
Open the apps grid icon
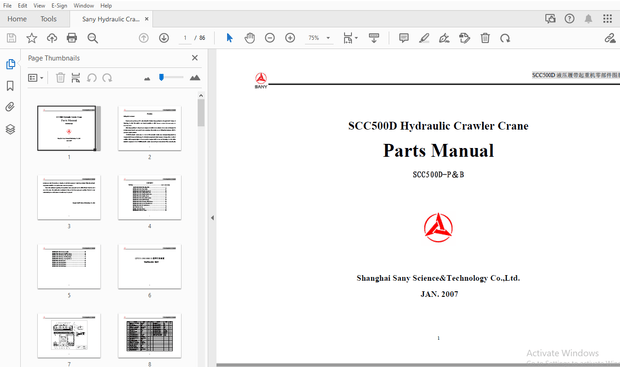click(x=607, y=19)
